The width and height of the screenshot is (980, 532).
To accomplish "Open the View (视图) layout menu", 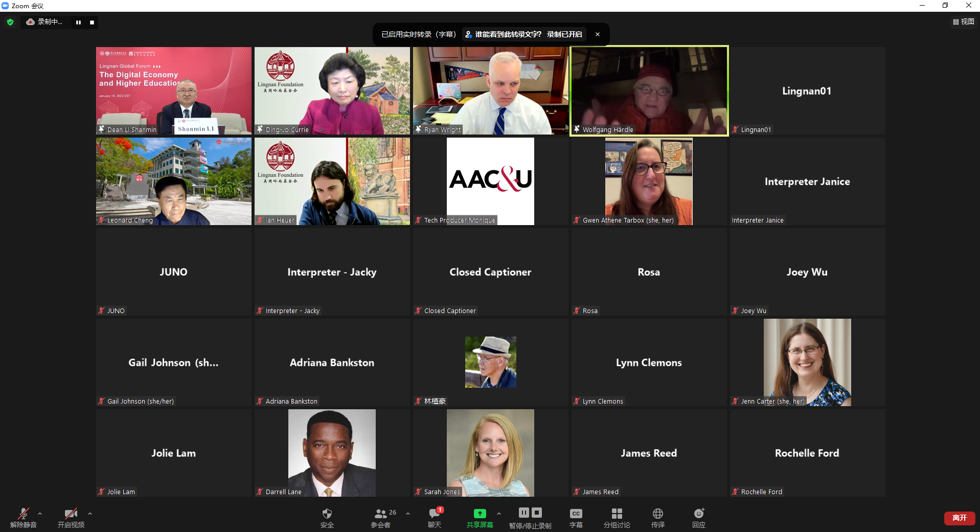I will click(964, 22).
